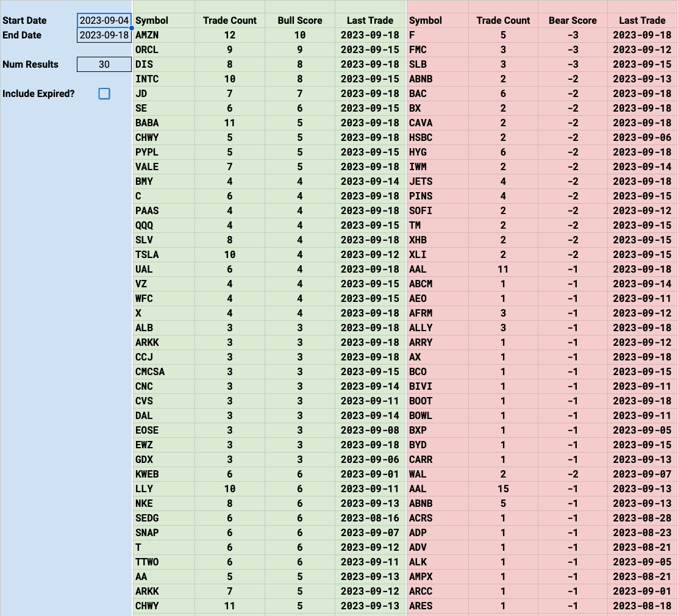Select the BIVI symbol cell
Image resolution: width=678 pixels, height=616 pixels.
[x=438, y=386]
